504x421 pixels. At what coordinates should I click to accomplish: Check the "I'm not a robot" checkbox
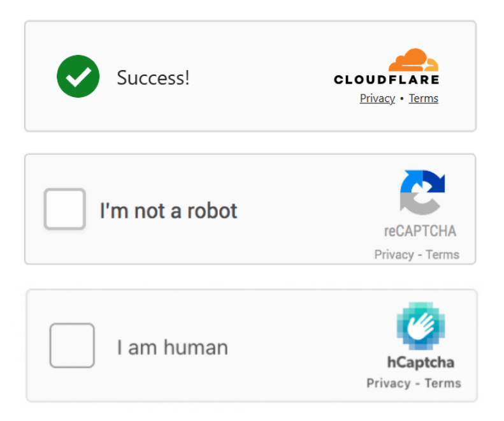click(64, 209)
